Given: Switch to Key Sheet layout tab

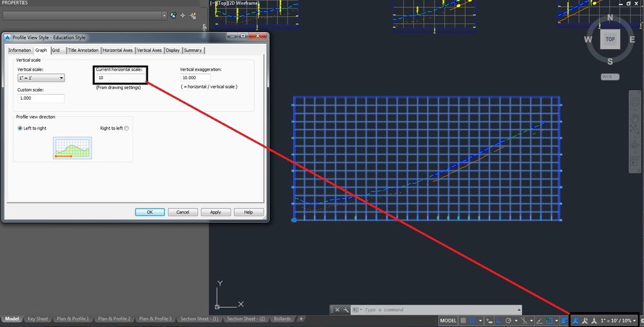Looking at the screenshot, I should pyautogui.click(x=38, y=319).
